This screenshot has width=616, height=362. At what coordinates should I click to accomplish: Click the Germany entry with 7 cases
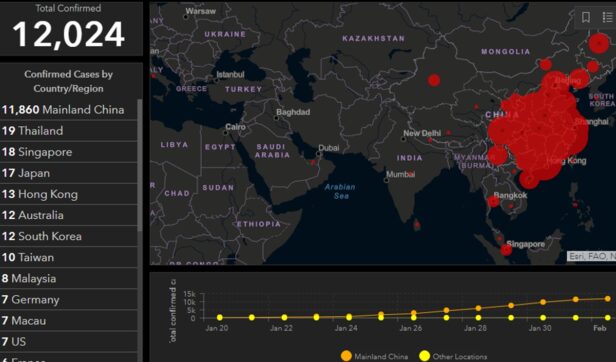(x=68, y=300)
